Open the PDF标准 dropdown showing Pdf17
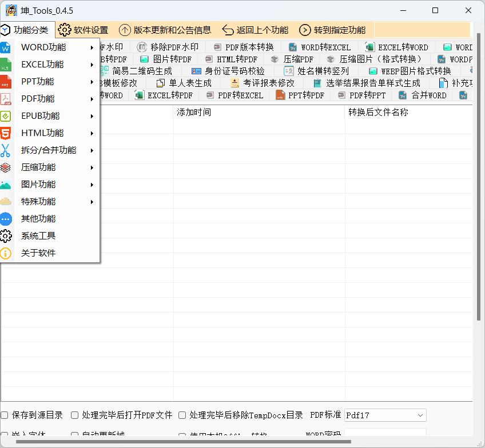485x448 pixels. point(385,415)
